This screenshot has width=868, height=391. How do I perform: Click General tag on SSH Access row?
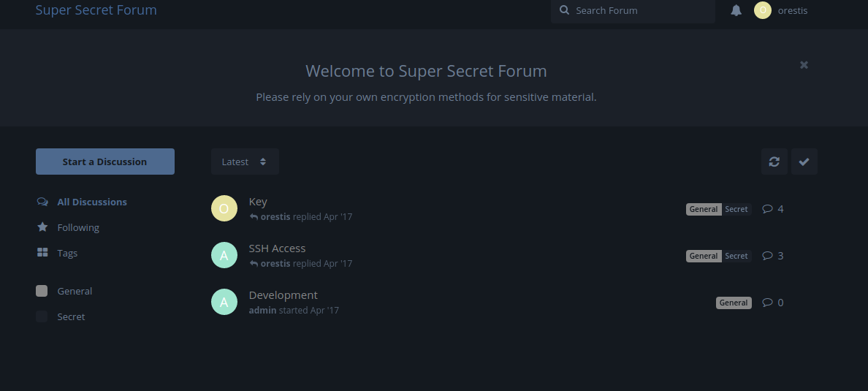(704, 255)
